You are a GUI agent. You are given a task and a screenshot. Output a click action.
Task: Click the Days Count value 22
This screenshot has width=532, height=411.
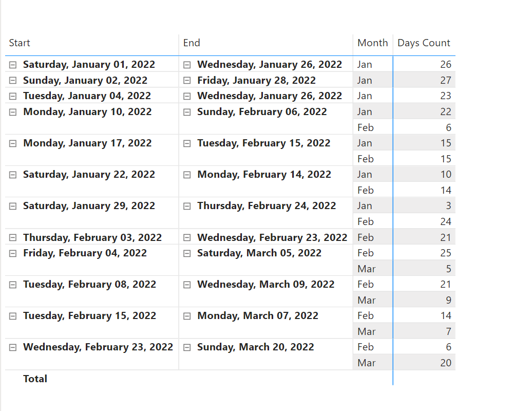[446, 111]
